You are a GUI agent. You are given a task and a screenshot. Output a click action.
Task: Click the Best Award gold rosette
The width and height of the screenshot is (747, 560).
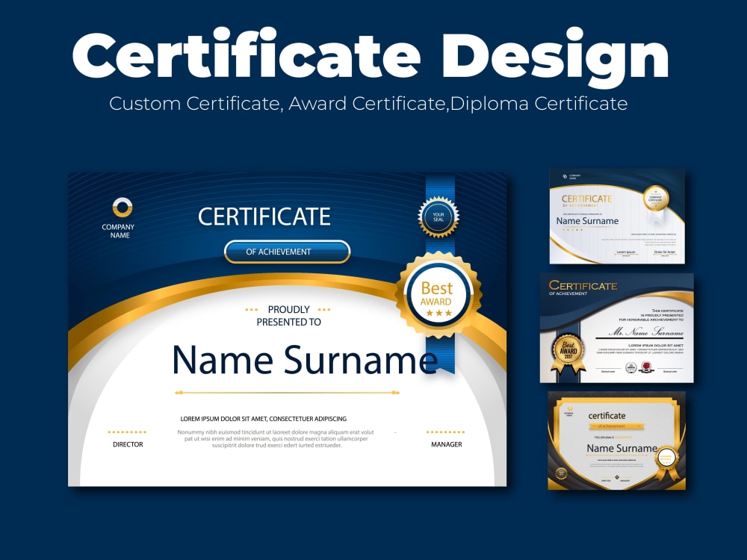pos(438,295)
